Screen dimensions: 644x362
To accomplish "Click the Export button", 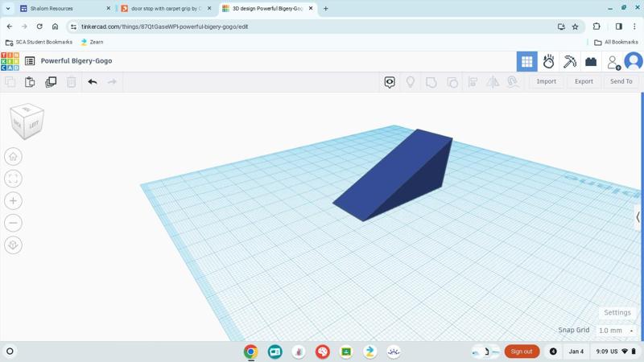I will (584, 81).
